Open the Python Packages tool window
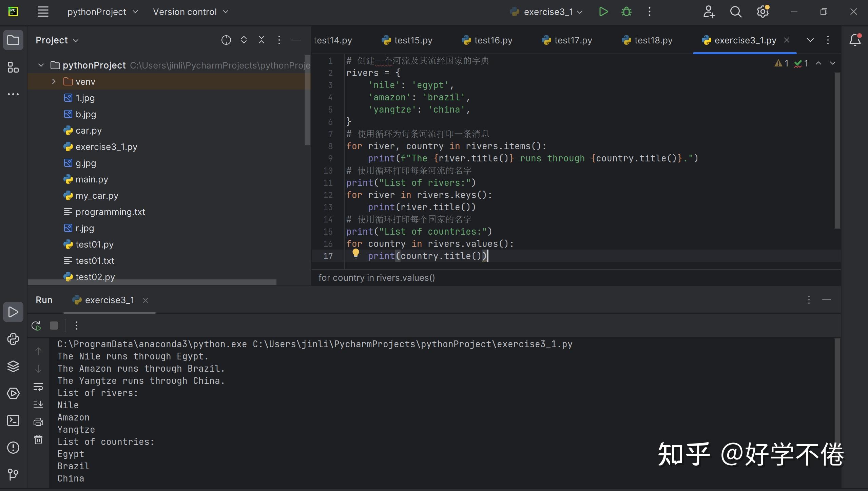This screenshot has width=868, height=491. tap(13, 366)
